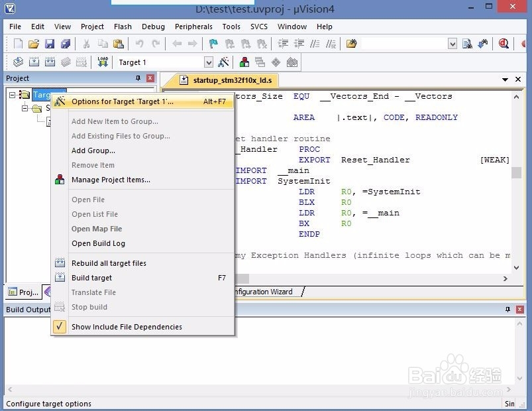Navigate backwards with the left arrow icon

pyautogui.click(x=176, y=44)
